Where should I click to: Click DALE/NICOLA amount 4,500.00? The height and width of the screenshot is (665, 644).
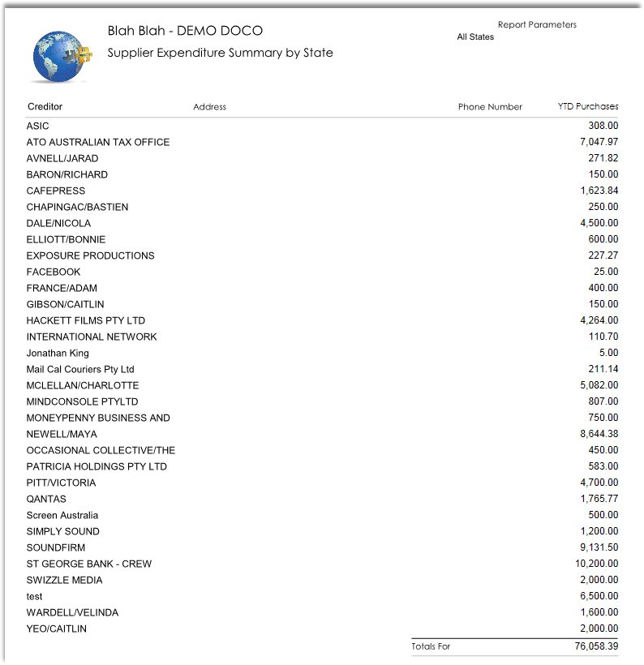[599, 223]
